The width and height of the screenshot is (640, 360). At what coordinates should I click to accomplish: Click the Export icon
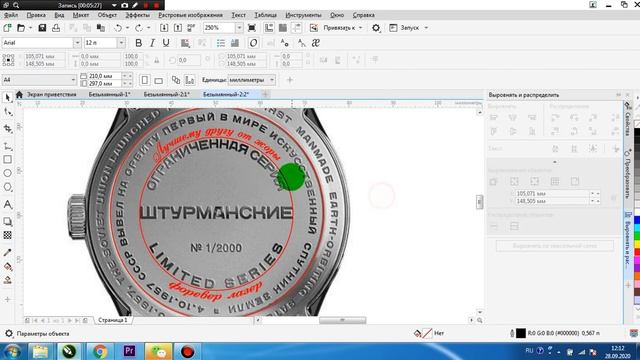(178, 28)
